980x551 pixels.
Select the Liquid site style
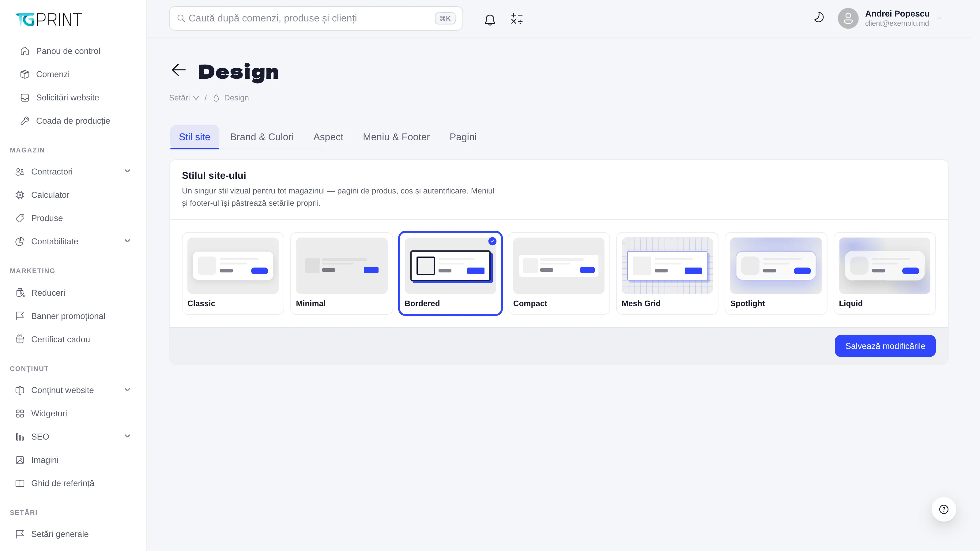pos(884,273)
